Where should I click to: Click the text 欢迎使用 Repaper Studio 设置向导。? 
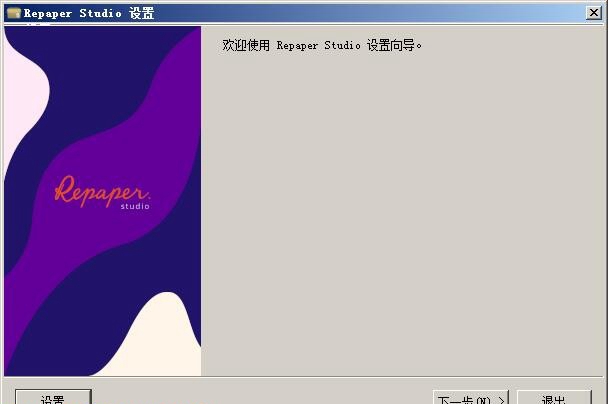[322, 45]
